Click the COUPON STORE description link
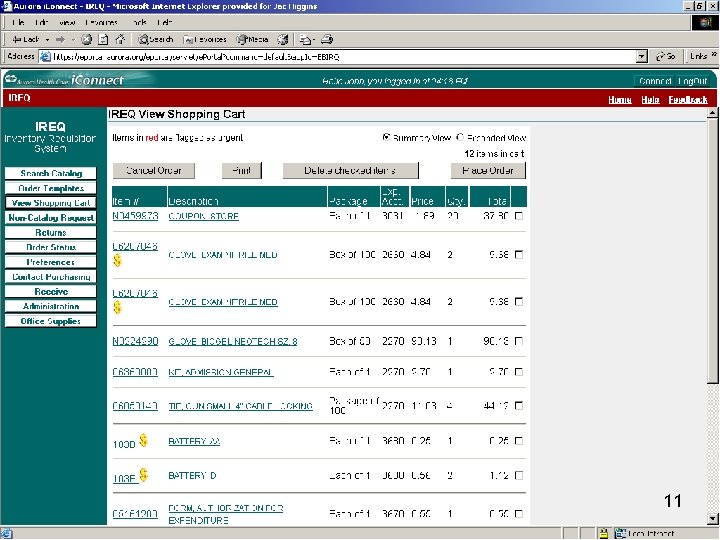This screenshot has height=540, width=720. (203, 216)
